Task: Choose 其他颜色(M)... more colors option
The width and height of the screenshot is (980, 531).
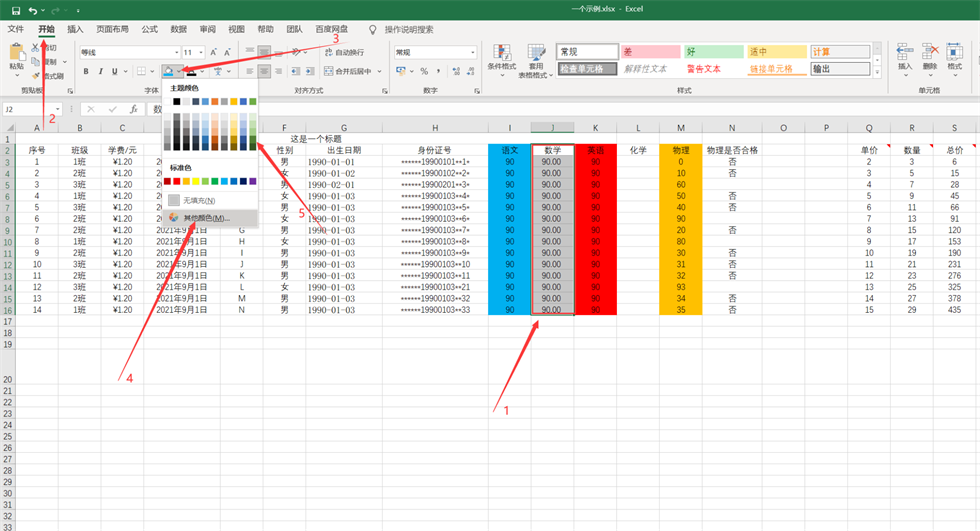Action: 205,217
